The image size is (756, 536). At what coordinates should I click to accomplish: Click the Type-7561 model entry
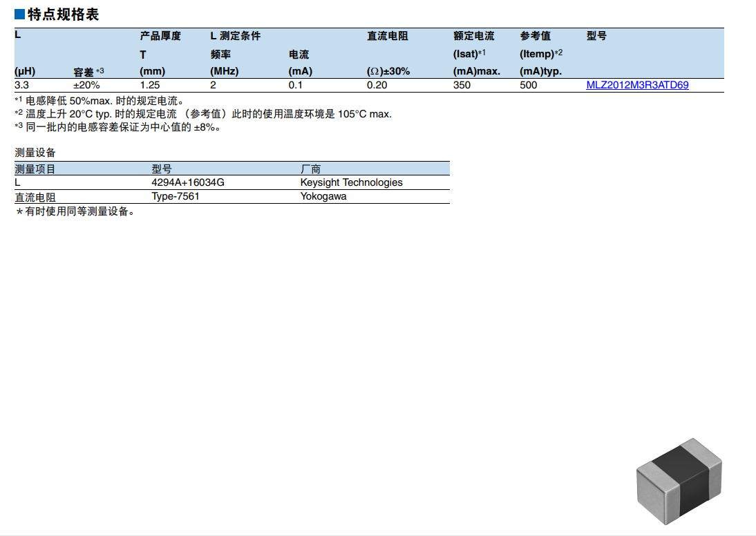click(176, 197)
